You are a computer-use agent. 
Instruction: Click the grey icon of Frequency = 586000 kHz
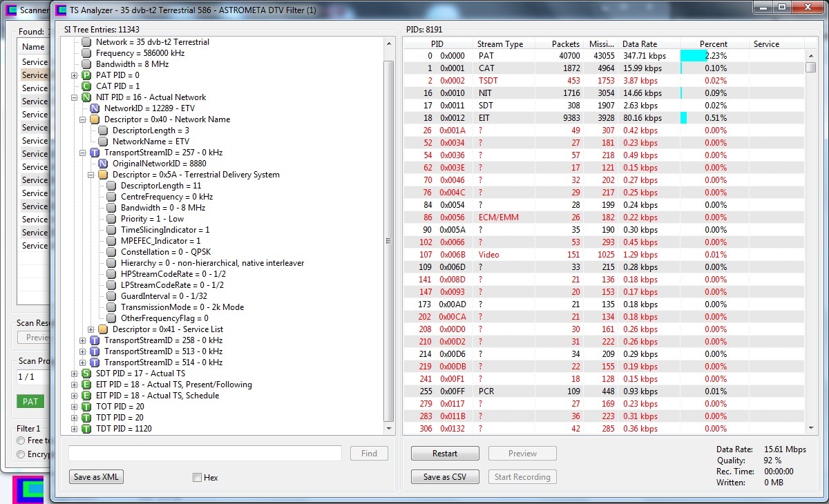click(86, 53)
